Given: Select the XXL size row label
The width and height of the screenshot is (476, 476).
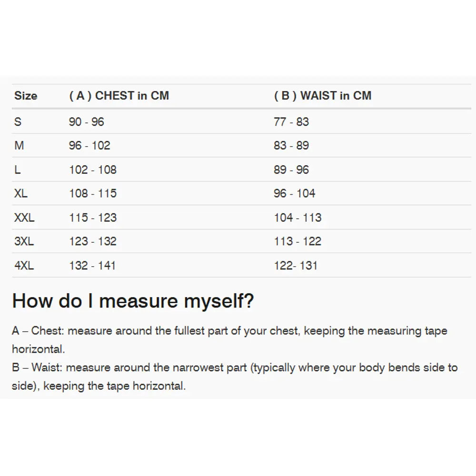Looking at the screenshot, I should pos(24,218).
